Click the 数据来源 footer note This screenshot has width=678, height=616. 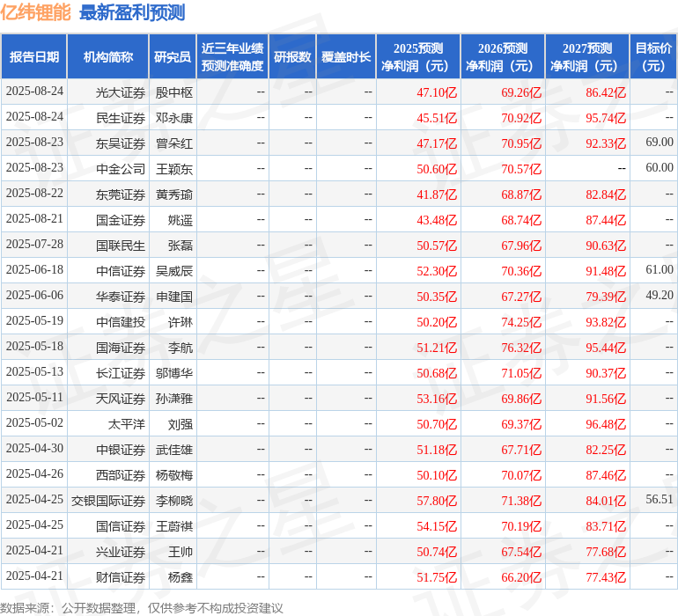tap(142, 608)
